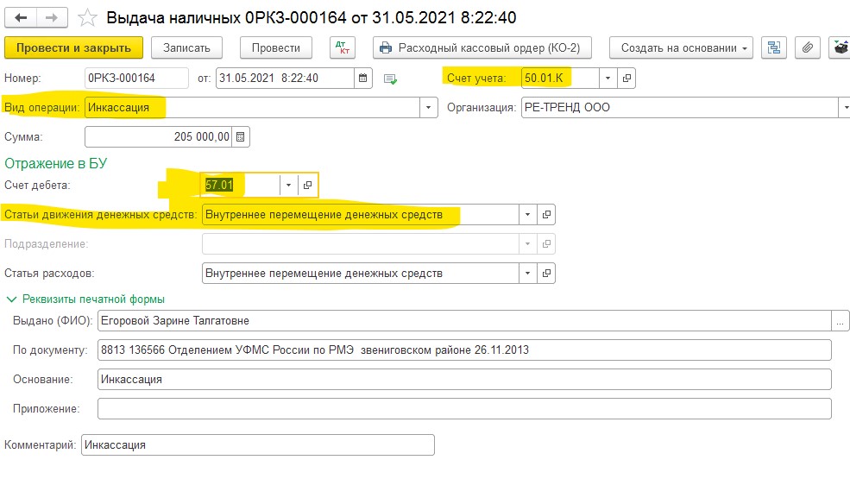Open calculator for the Сумма field
This screenshot has height=504, width=850.
pyautogui.click(x=241, y=136)
